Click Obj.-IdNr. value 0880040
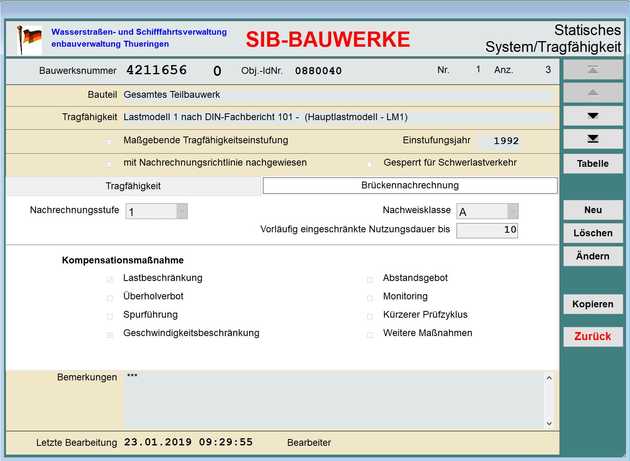This screenshot has width=630, height=461. [318, 71]
